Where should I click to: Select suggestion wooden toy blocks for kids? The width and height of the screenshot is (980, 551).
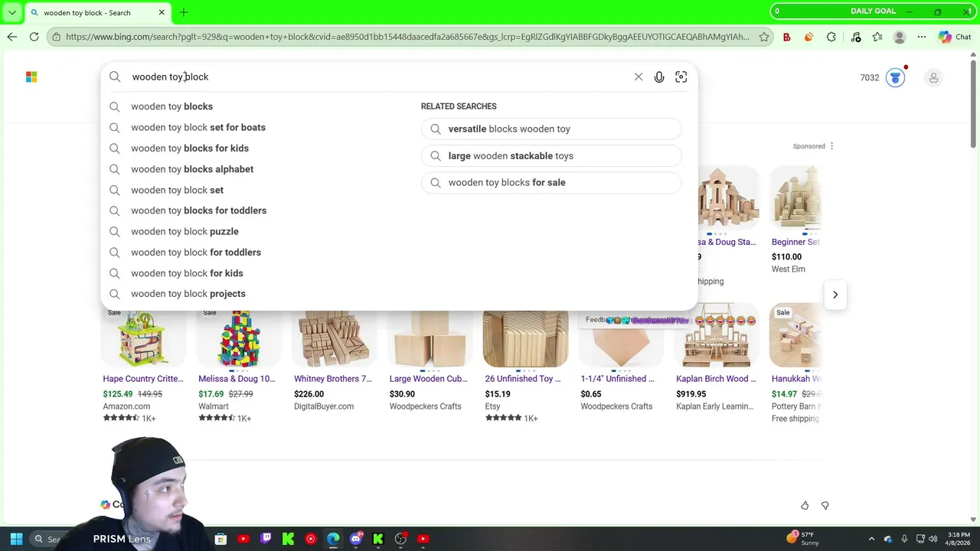(x=190, y=148)
